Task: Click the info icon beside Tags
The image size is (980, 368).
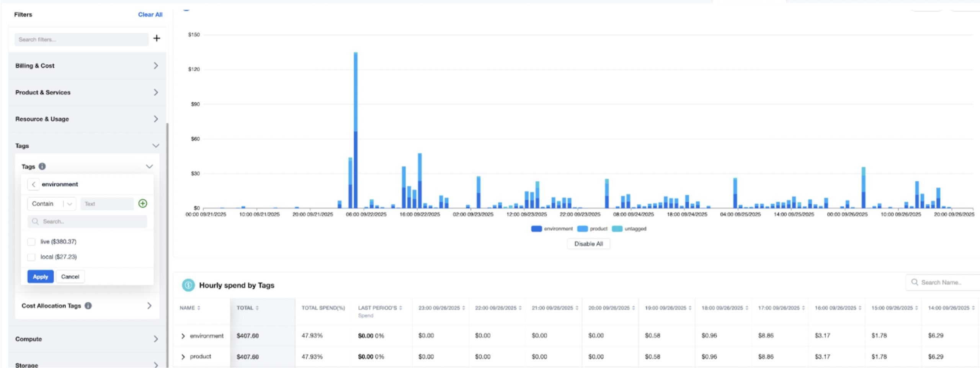Action: [42, 166]
